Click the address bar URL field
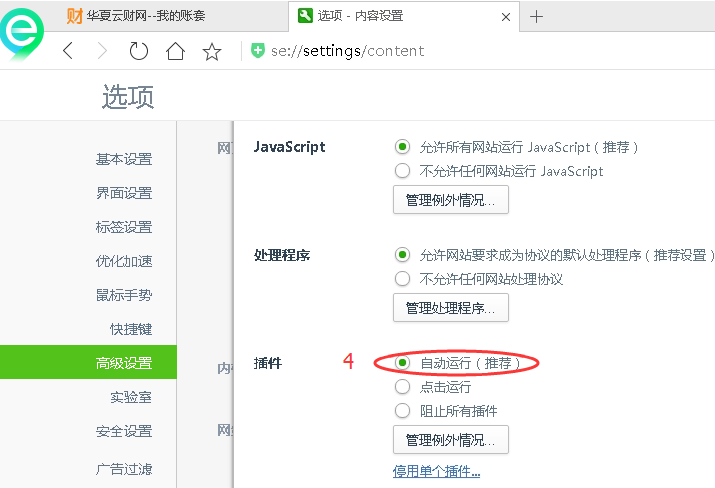715x488 pixels. 450,51
